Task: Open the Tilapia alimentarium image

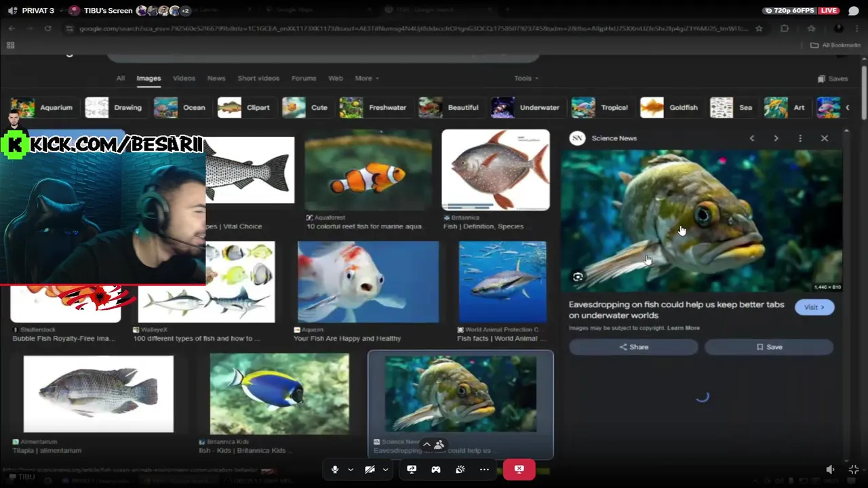Action: click(x=98, y=394)
